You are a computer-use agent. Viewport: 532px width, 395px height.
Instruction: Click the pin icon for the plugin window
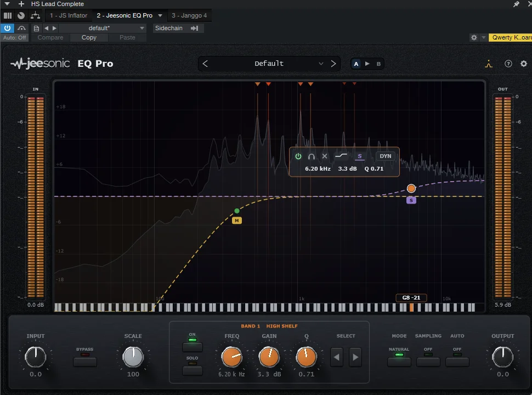[x=516, y=4]
